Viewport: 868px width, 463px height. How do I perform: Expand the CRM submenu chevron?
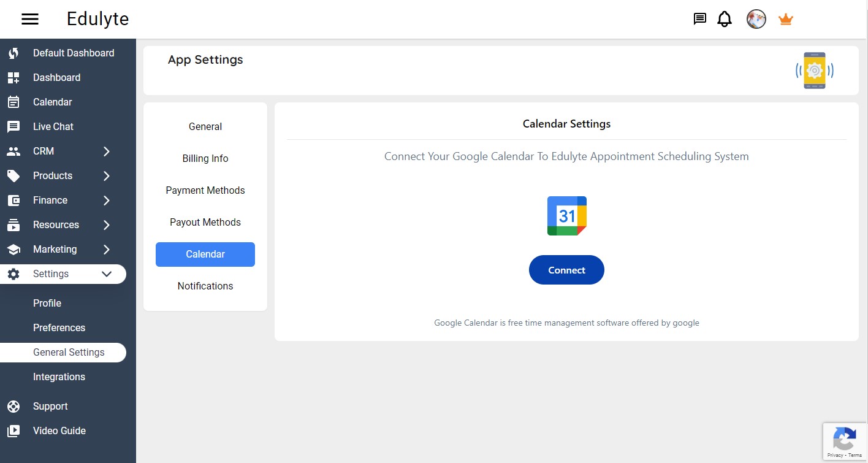pyautogui.click(x=107, y=151)
